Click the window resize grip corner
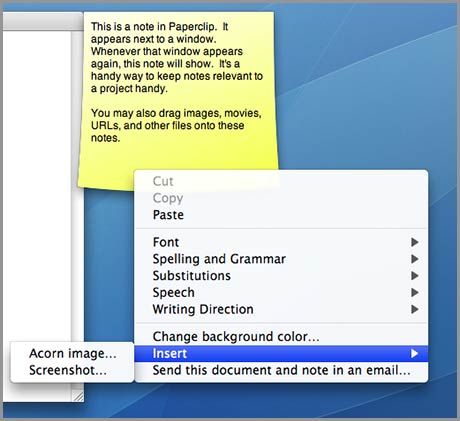 coord(78,396)
